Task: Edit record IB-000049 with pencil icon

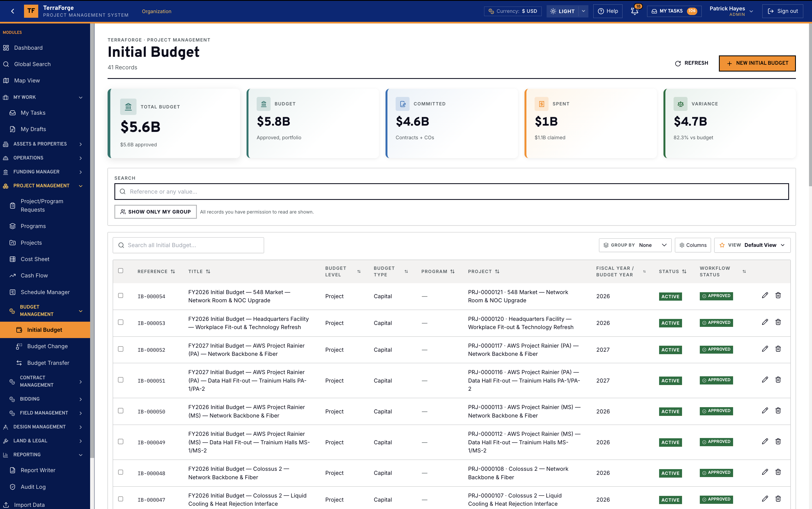Action: (x=765, y=441)
